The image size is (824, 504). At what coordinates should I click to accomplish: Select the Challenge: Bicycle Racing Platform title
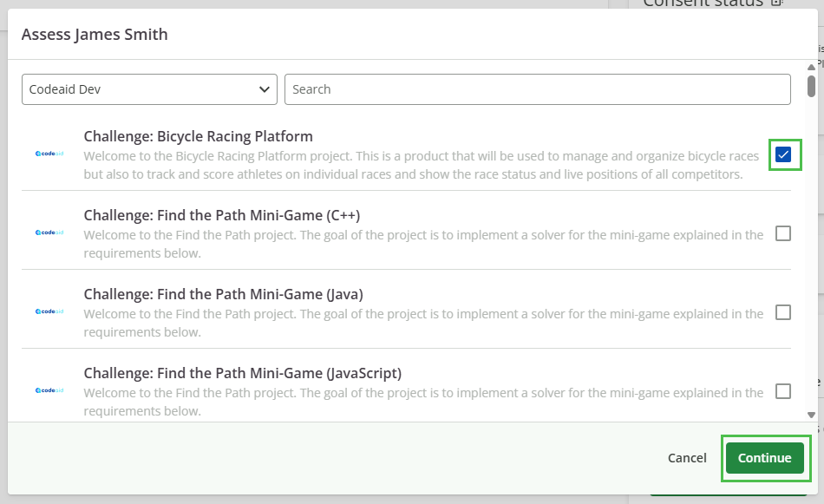click(x=198, y=136)
